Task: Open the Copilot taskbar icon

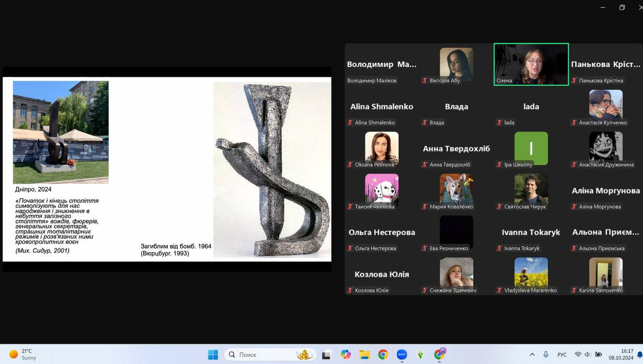Action: (346, 354)
